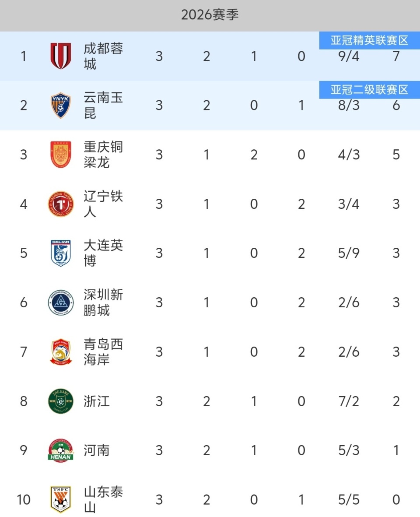Select the Liaoning Tieren club logo
420x517 pixels.
[60, 204]
